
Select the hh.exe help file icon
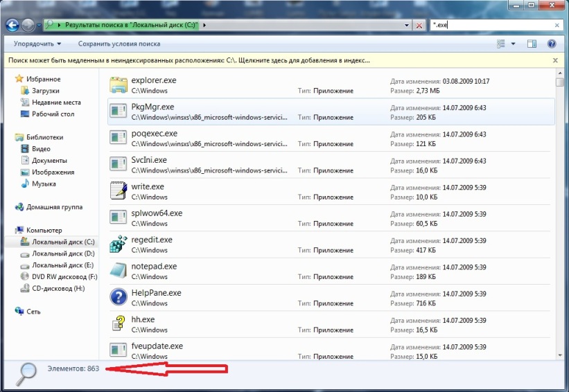tap(119, 323)
